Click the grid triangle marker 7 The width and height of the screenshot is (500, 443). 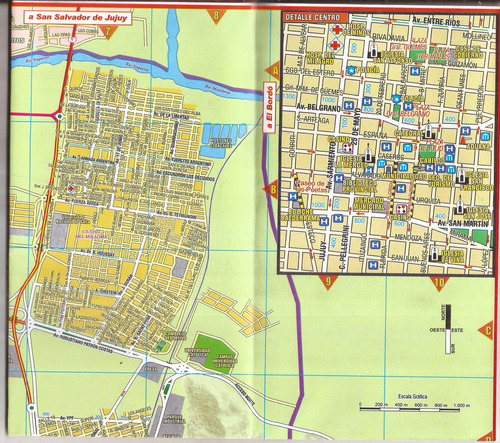pyautogui.click(x=108, y=32)
